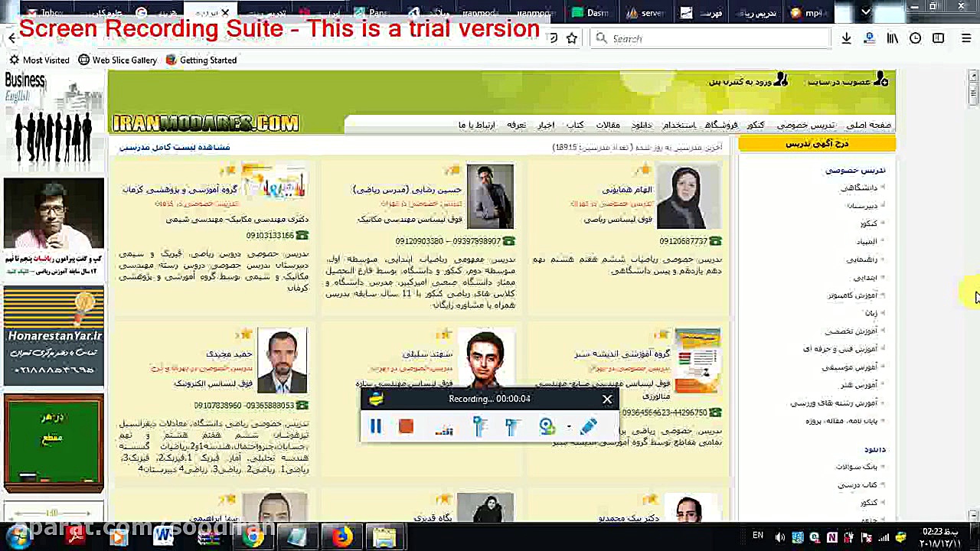Open the volume speaker icon in system tray
980x551 pixels.
pos(780,537)
